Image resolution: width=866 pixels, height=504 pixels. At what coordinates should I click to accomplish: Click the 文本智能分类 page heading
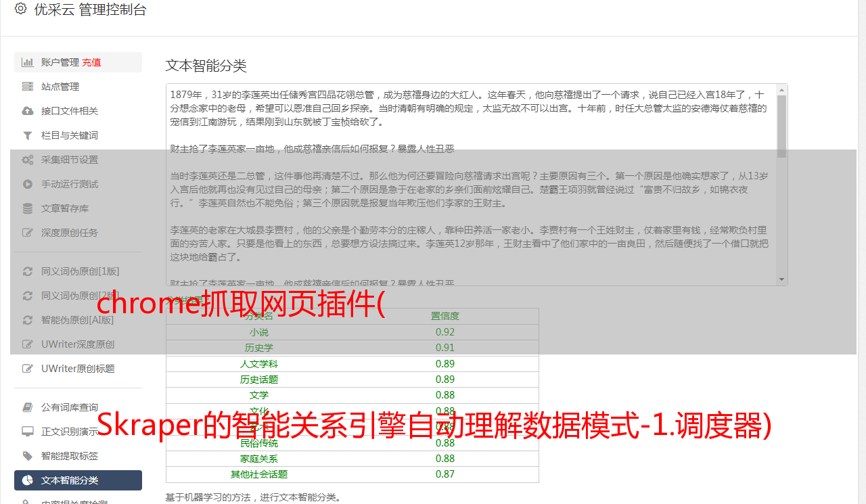(206, 66)
